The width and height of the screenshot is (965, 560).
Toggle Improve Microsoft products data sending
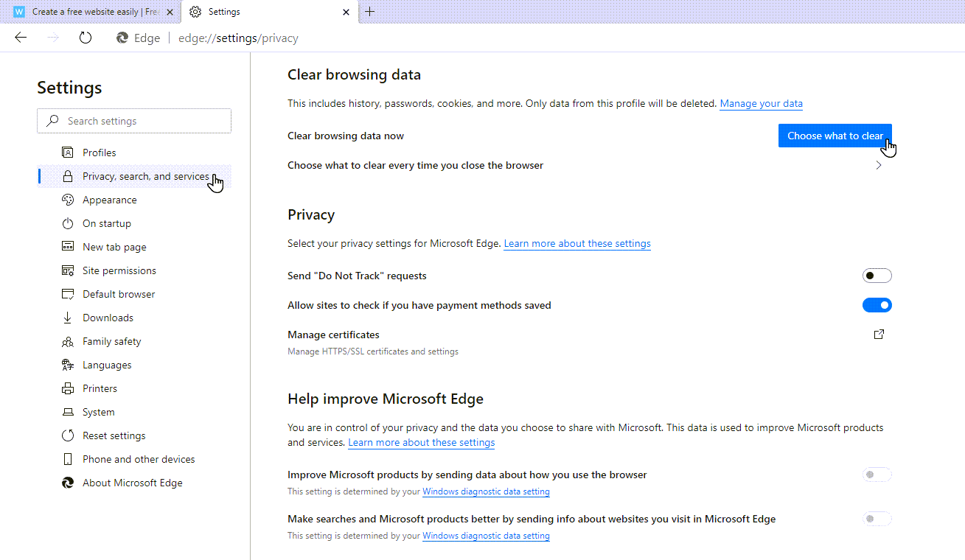(877, 475)
